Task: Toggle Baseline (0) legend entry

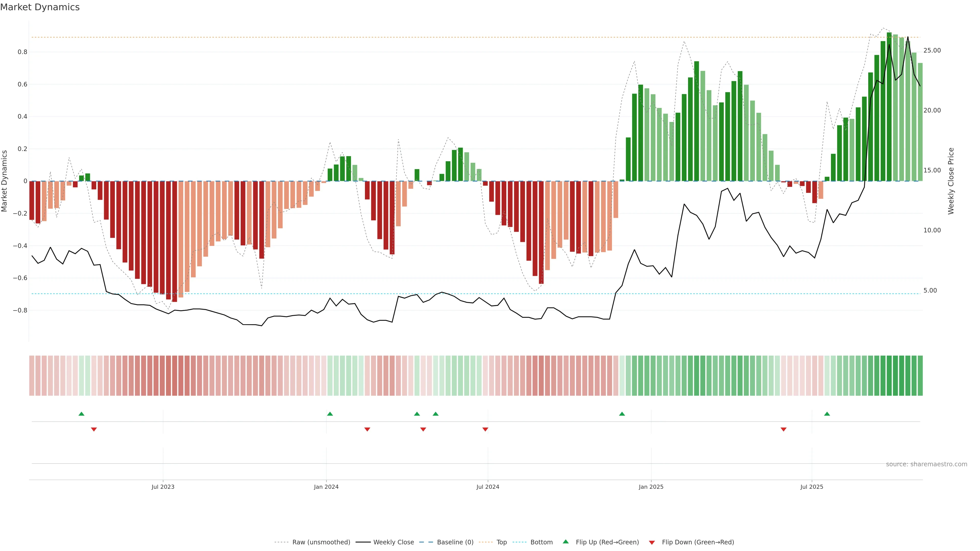Action: coord(455,542)
